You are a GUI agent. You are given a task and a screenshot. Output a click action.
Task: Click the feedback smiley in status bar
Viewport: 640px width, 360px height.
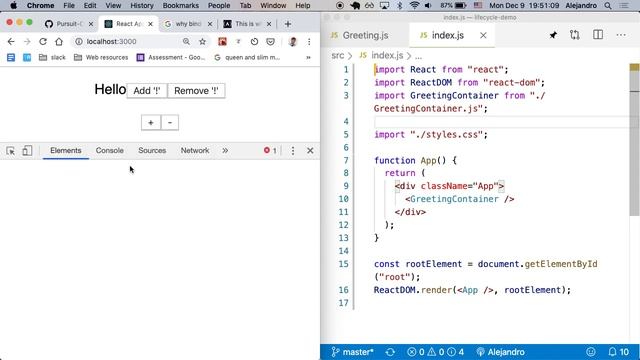(591, 352)
